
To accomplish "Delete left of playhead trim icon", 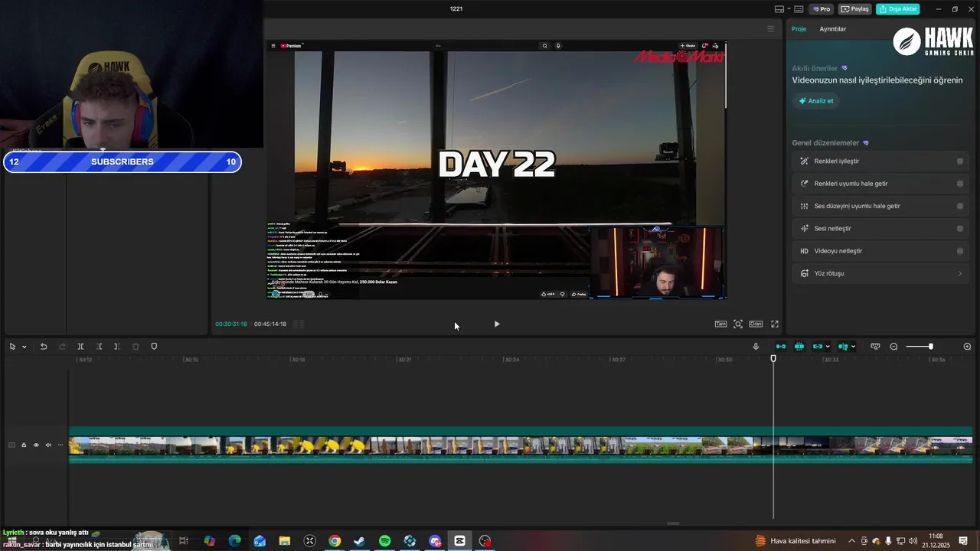I will [x=99, y=347].
